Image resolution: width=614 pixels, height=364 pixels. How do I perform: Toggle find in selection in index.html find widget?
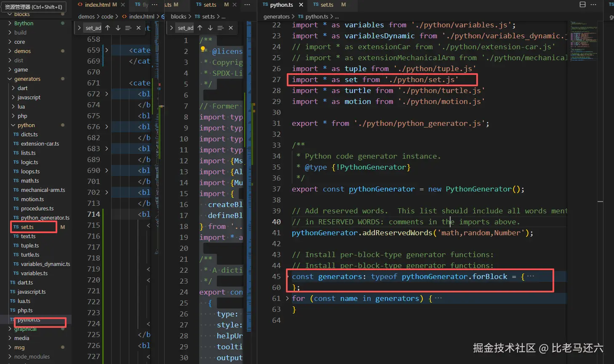click(x=128, y=28)
